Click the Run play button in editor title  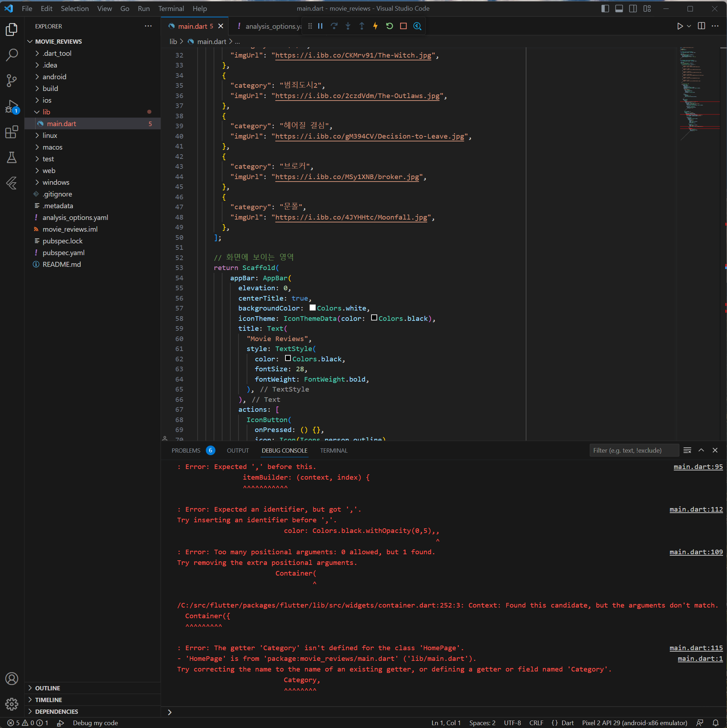tap(680, 26)
